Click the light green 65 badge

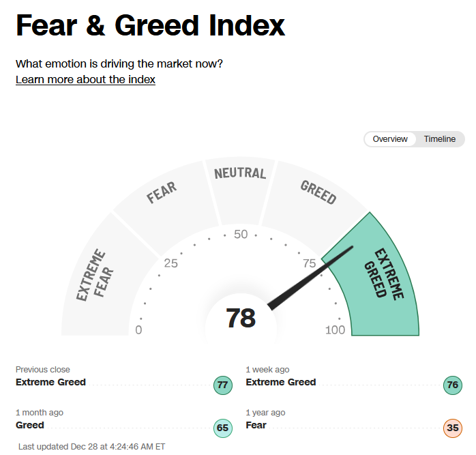tap(223, 428)
